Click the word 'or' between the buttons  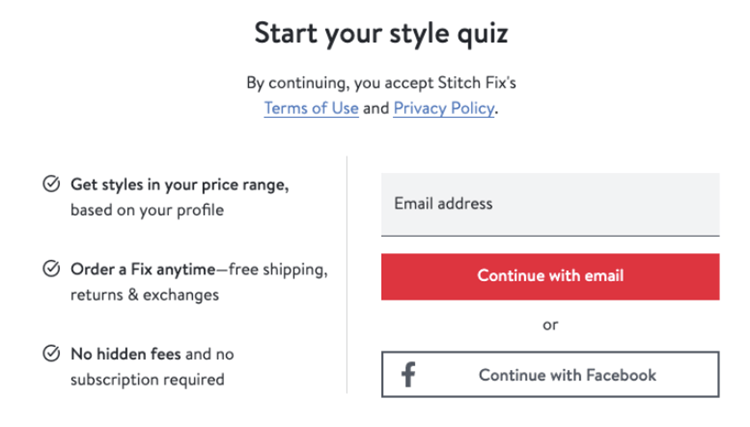[550, 325]
